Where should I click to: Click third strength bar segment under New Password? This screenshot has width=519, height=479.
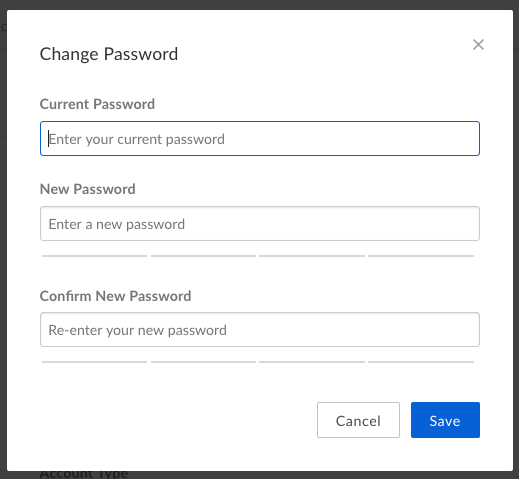312,256
